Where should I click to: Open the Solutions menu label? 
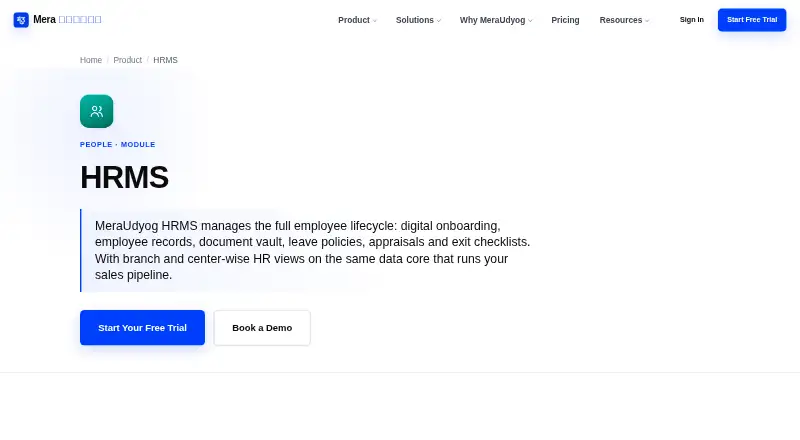[x=415, y=20]
